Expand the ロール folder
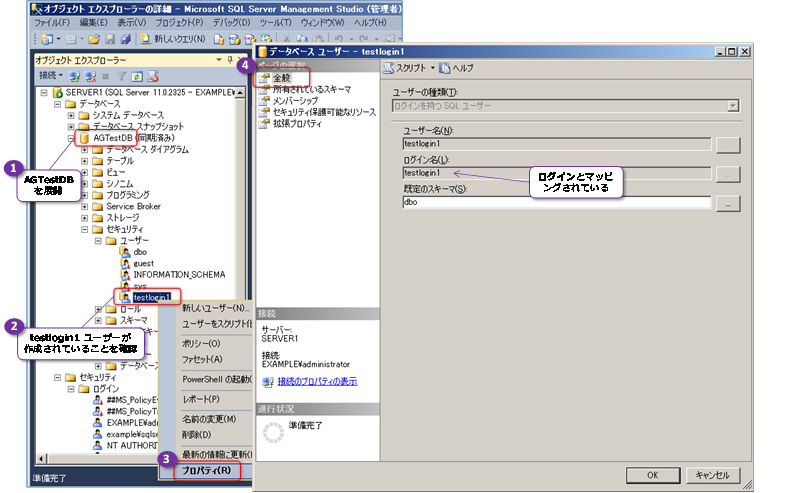This screenshot has width=800, height=493. [x=98, y=309]
